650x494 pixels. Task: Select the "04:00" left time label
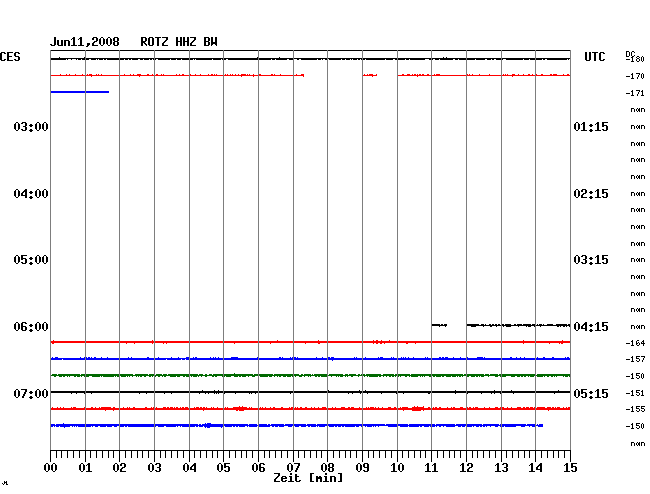coord(31,194)
